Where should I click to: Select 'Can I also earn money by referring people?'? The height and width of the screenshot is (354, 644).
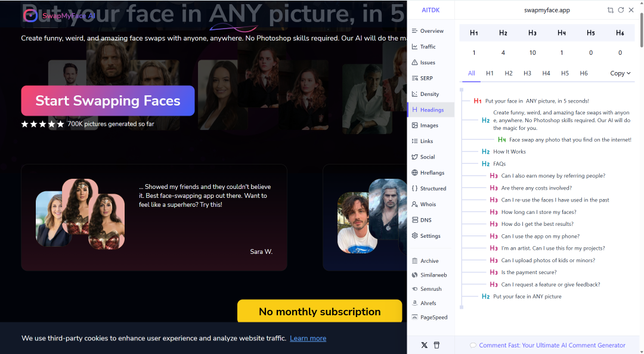click(553, 176)
